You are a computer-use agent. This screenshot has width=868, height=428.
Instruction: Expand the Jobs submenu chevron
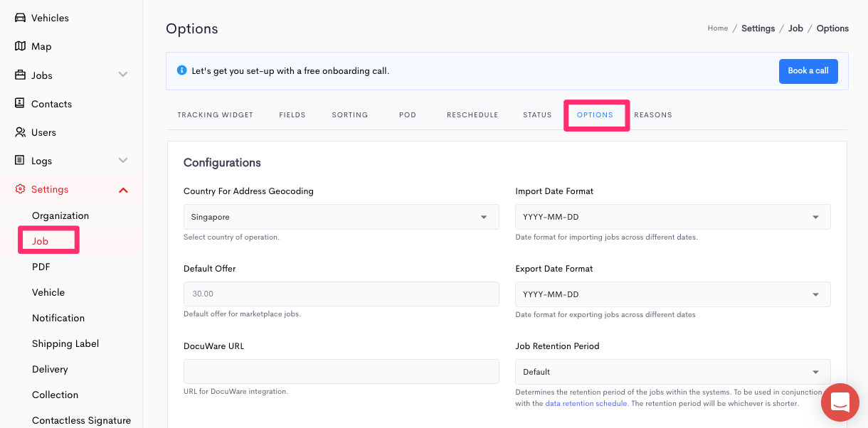pos(123,75)
